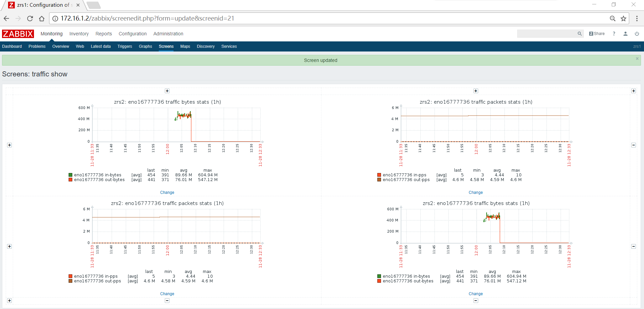The width and height of the screenshot is (644, 309).
Task: Add column above the left graph column
Action: tap(167, 91)
